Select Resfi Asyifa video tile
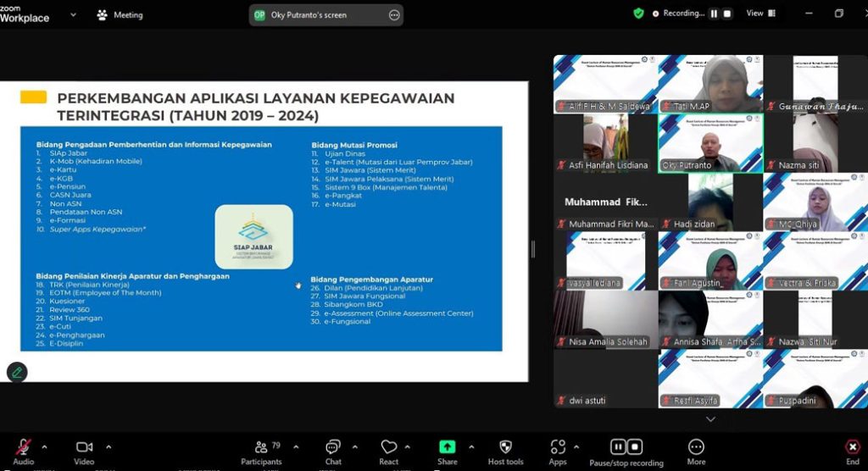 (x=711, y=380)
